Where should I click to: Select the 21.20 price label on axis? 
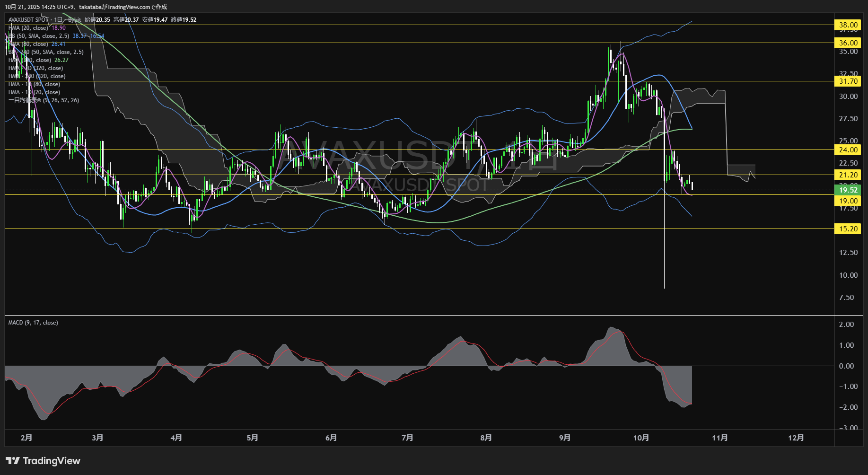click(x=848, y=175)
